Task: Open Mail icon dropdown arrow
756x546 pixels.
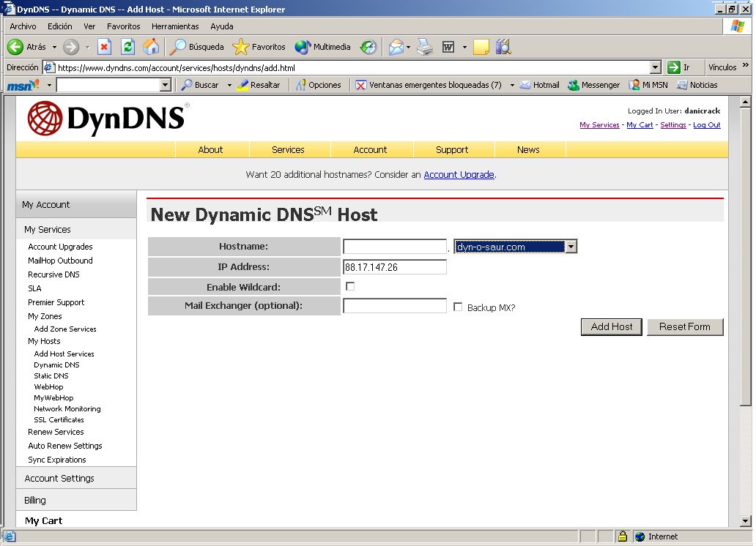Action: (408, 48)
